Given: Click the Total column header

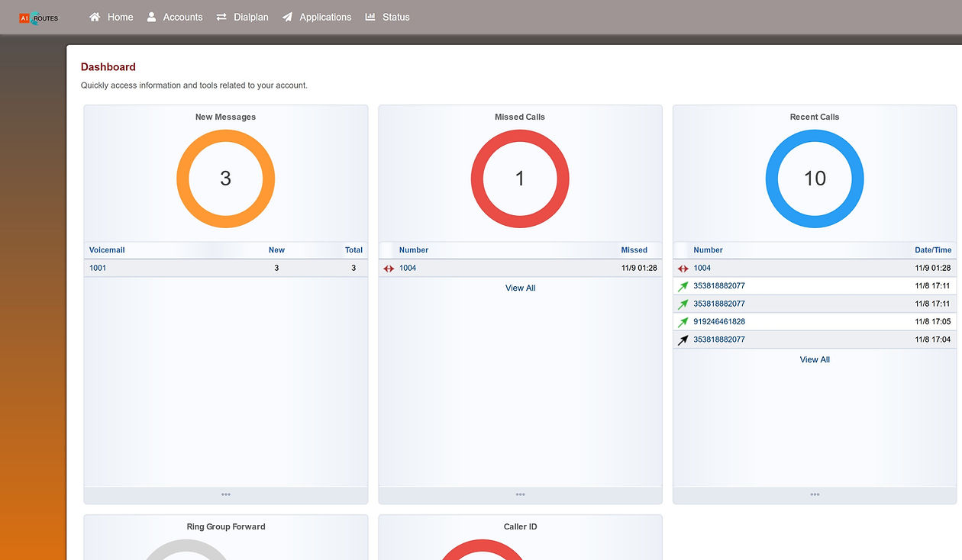Looking at the screenshot, I should pyautogui.click(x=353, y=250).
